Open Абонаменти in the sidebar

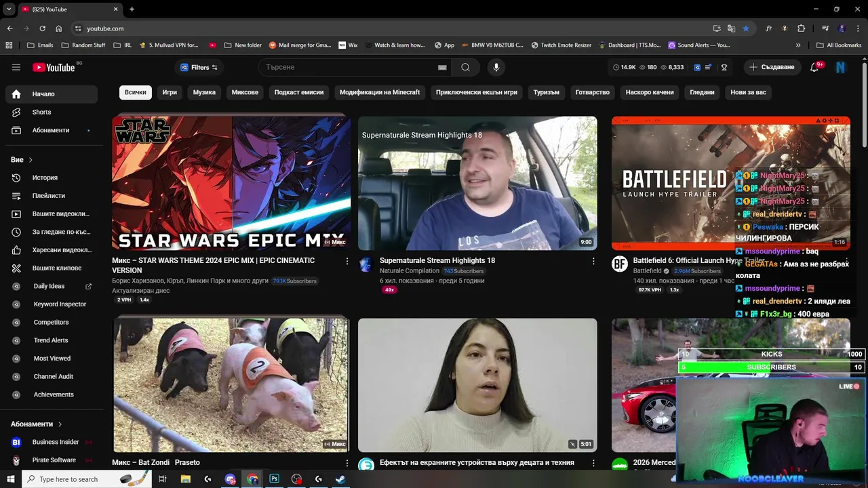pyautogui.click(x=52, y=130)
